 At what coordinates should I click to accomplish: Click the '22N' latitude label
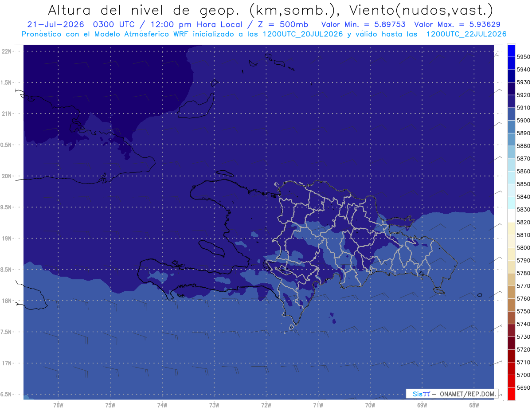coord(7,51)
